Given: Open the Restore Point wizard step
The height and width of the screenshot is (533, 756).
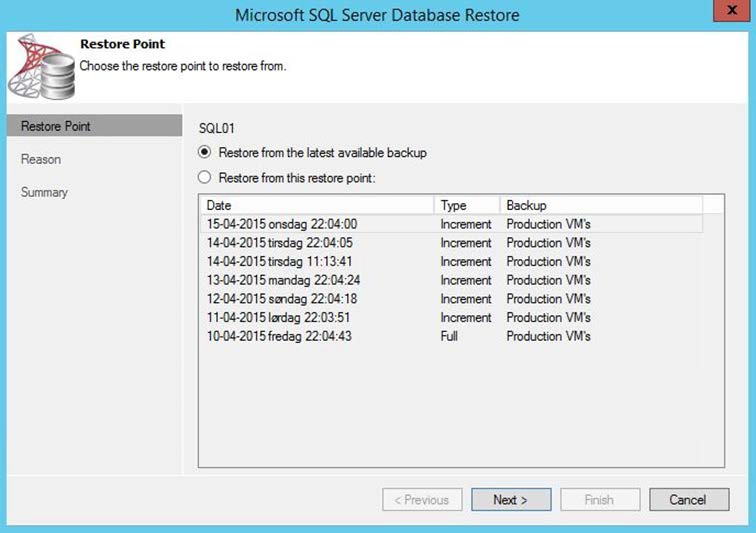Looking at the screenshot, I should click(56, 126).
